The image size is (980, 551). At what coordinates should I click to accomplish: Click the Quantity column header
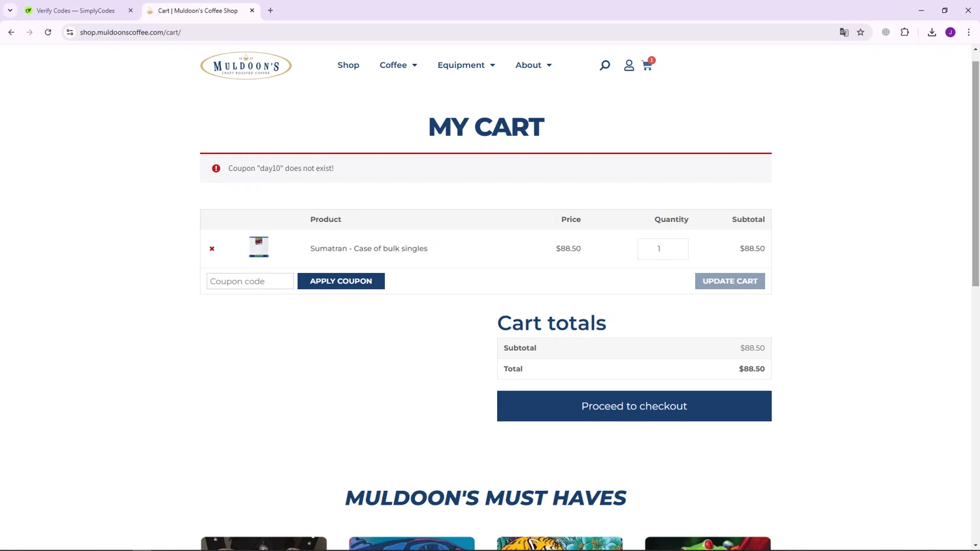(671, 219)
